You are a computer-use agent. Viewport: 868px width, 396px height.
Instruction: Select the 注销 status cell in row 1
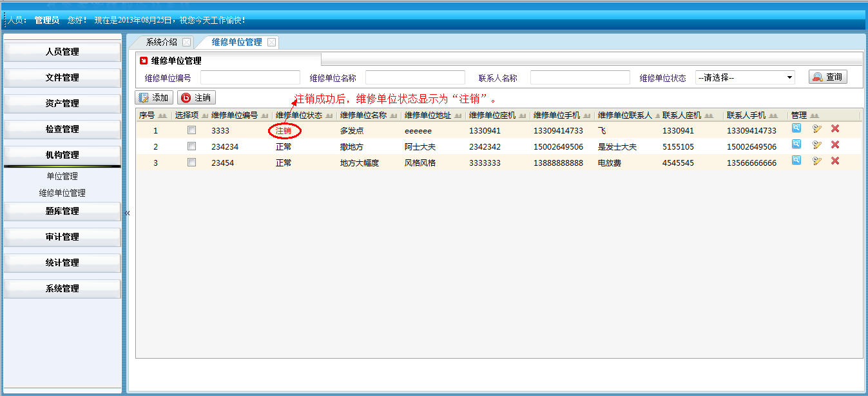tap(284, 131)
